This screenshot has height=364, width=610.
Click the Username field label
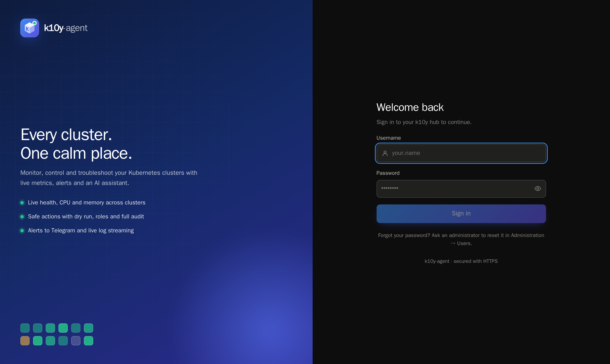tap(389, 138)
